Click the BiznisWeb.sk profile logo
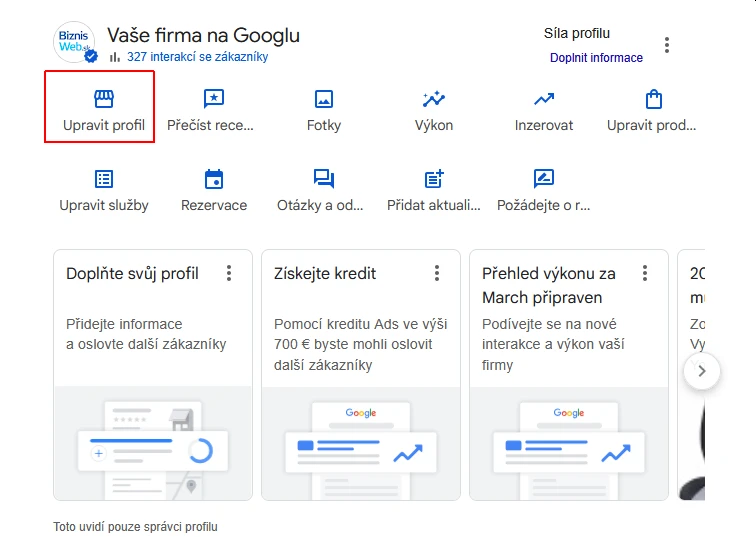The image size is (756, 537). tap(74, 41)
